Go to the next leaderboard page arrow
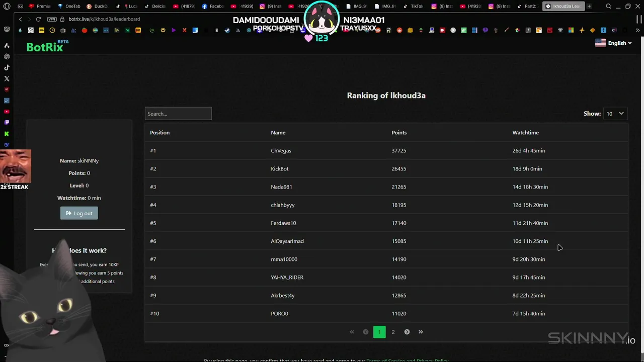The height and width of the screenshot is (362, 644). pos(407,332)
